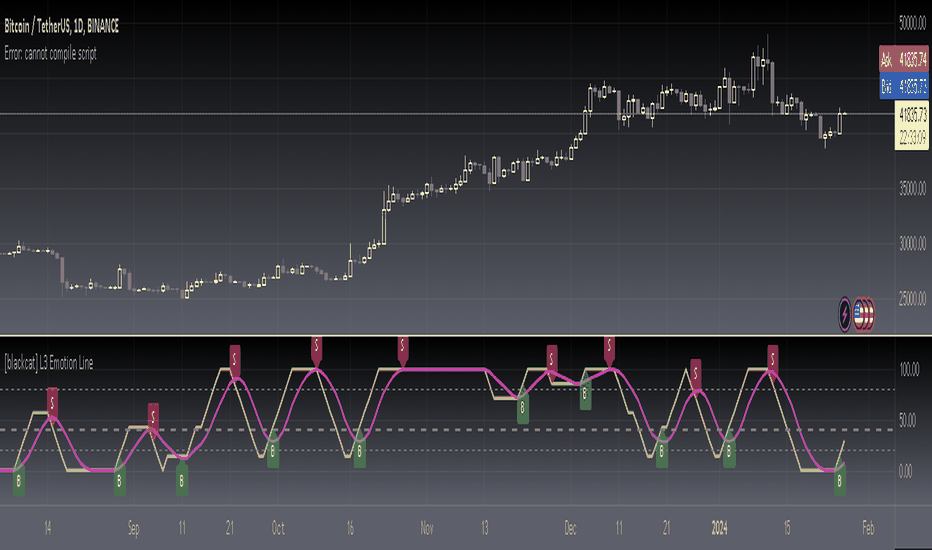
Task: Click the 13 date label on time axis
Action: tap(485, 528)
